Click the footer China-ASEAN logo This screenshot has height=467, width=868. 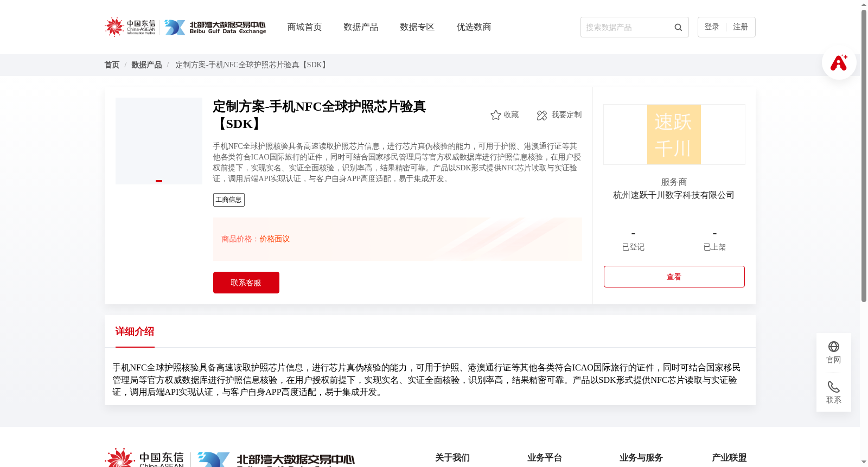(x=144, y=458)
